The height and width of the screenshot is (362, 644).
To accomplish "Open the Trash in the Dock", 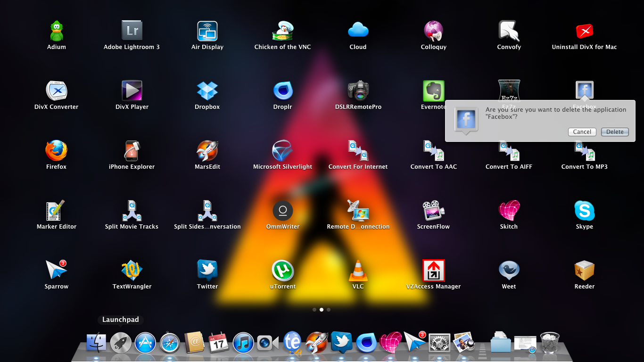I will (550, 343).
